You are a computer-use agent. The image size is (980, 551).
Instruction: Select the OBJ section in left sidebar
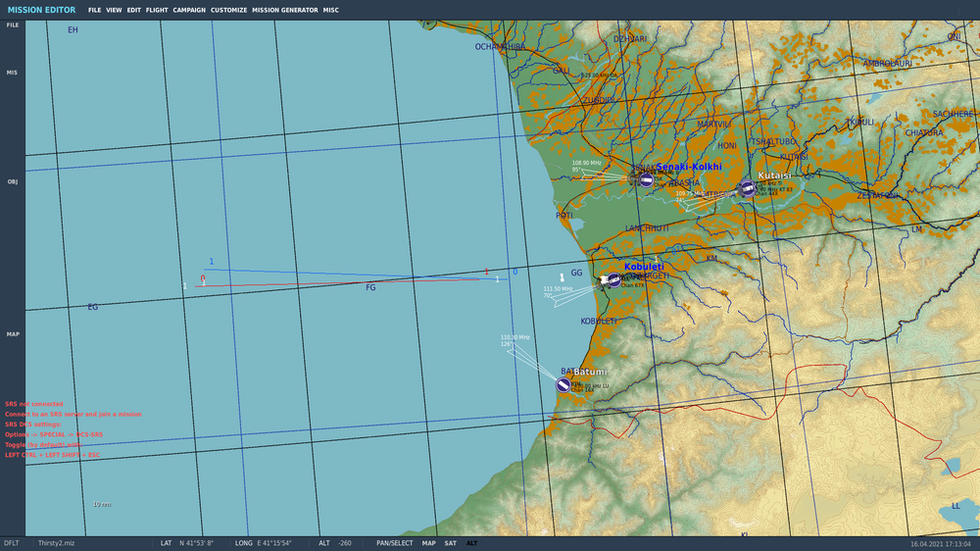12,182
